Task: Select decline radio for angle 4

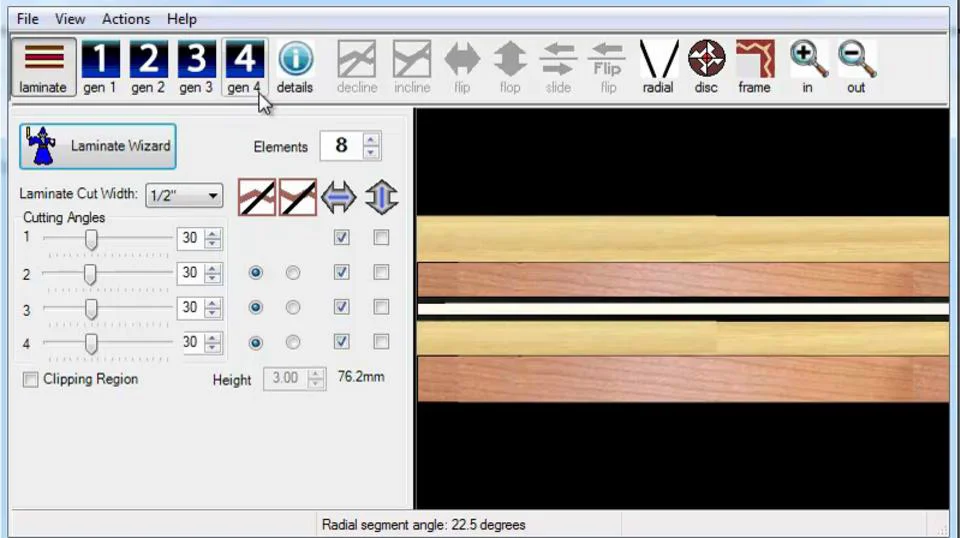Action: click(256, 343)
